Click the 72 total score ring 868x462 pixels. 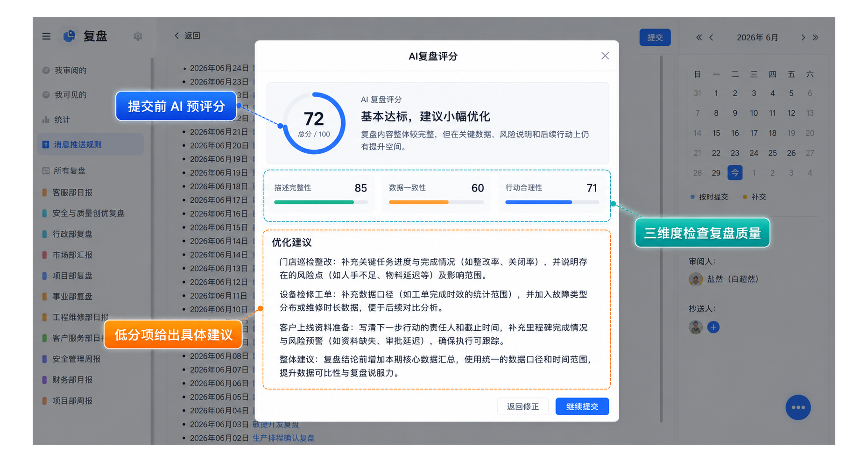tap(314, 123)
